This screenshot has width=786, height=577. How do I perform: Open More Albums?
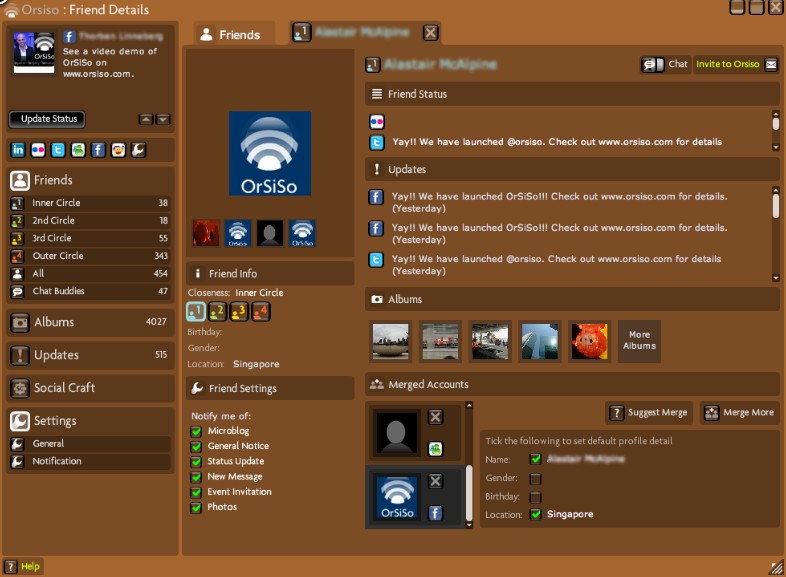click(639, 341)
